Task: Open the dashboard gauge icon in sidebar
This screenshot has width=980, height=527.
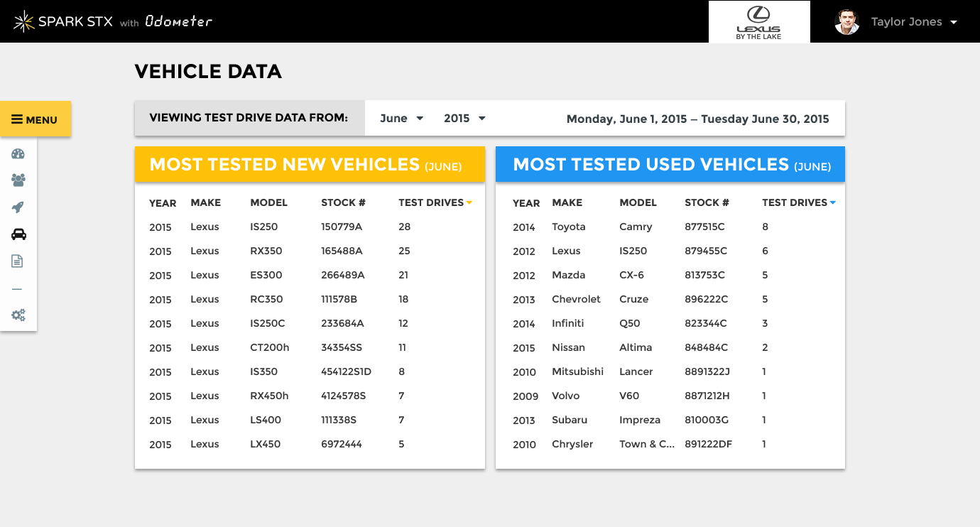Action: click(x=18, y=154)
